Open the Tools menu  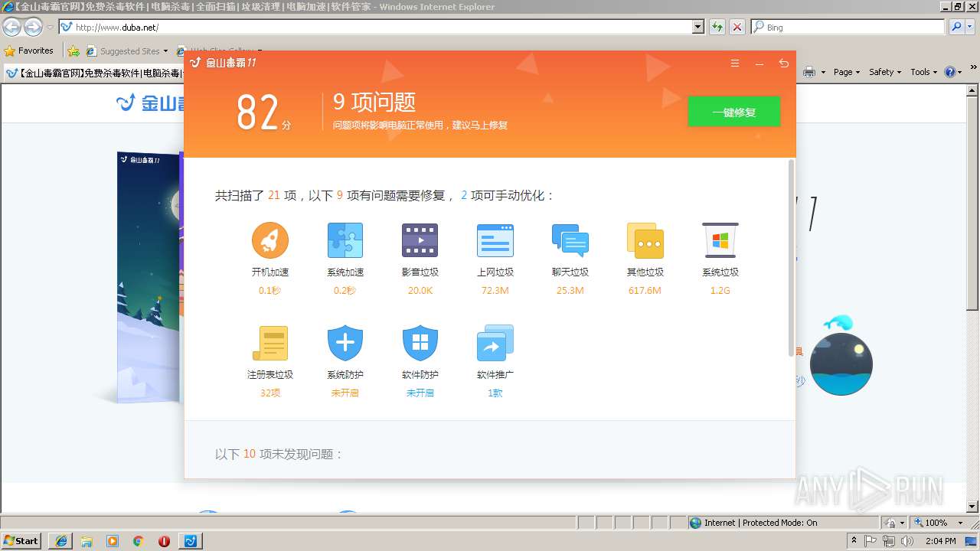[x=923, y=72]
